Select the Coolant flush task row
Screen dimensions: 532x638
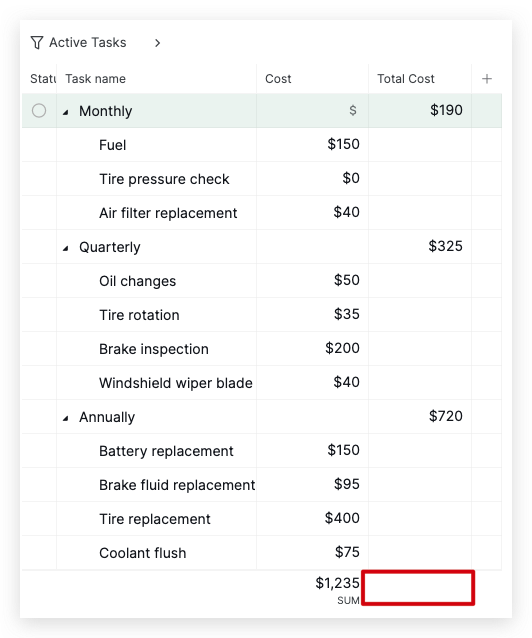tap(262, 553)
